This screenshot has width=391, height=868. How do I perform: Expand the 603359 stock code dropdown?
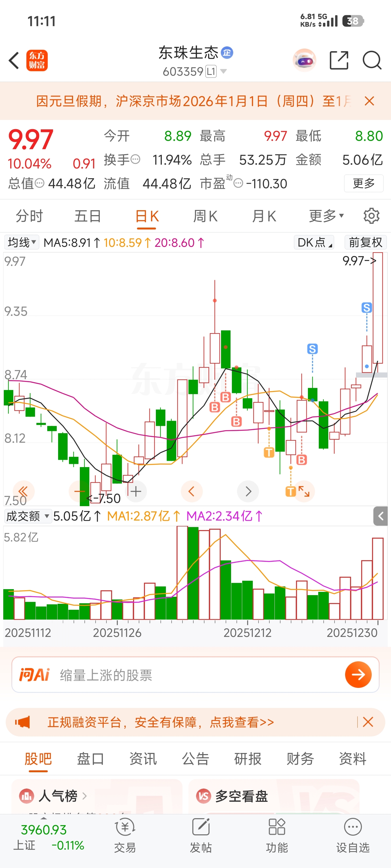pyautogui.click(x=223, y=71)
